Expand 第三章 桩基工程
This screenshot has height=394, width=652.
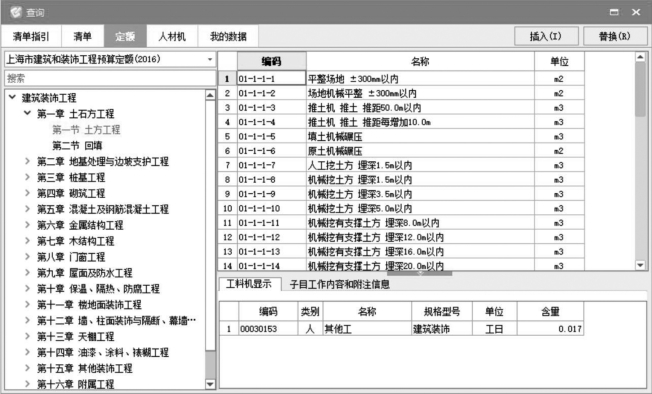pos(27,177)
